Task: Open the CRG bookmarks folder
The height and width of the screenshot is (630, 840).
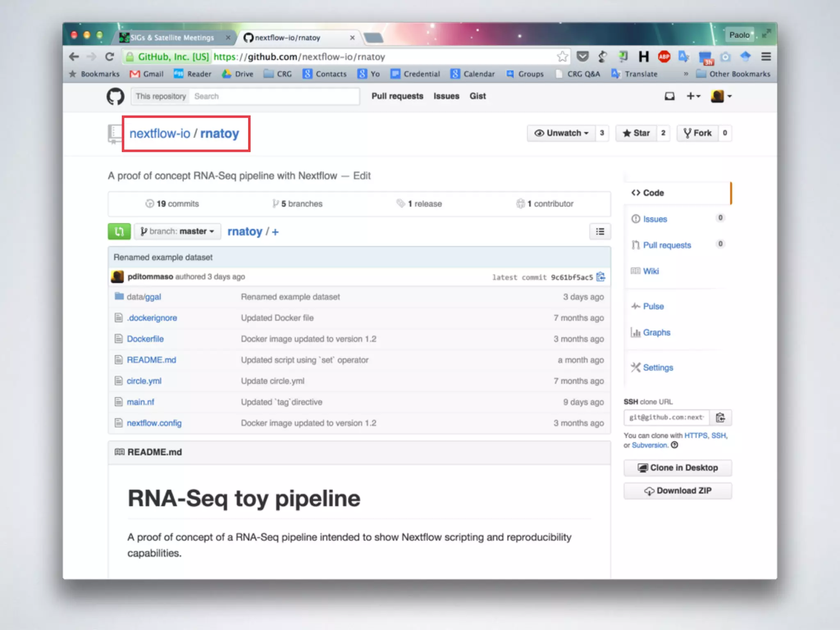Action: (278, 74)
